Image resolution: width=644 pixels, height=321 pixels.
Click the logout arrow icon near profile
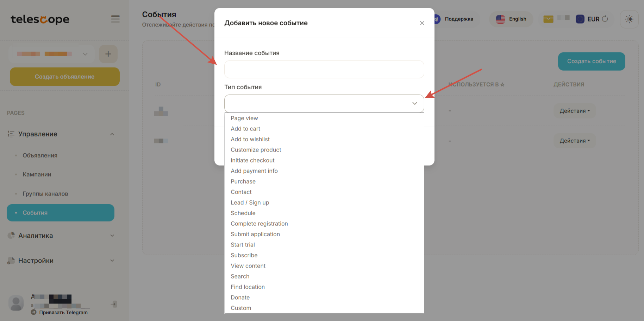(x=114, y=304)
